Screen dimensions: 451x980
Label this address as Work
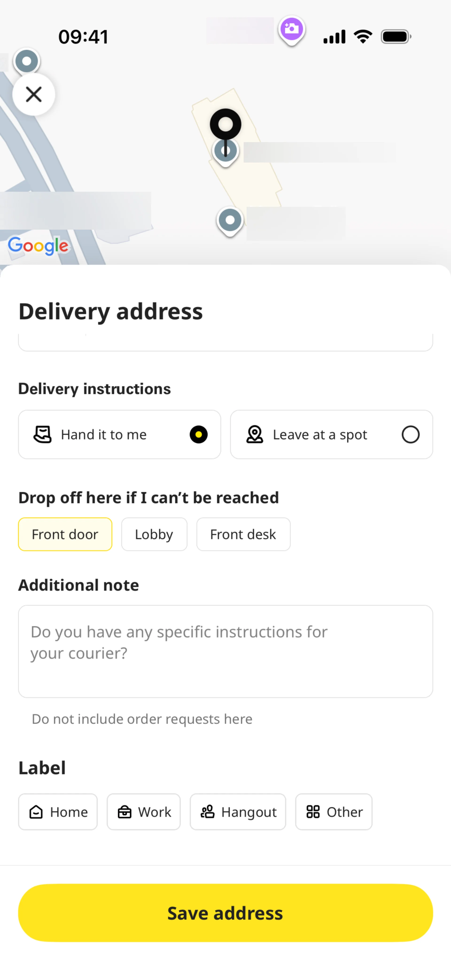144,812
